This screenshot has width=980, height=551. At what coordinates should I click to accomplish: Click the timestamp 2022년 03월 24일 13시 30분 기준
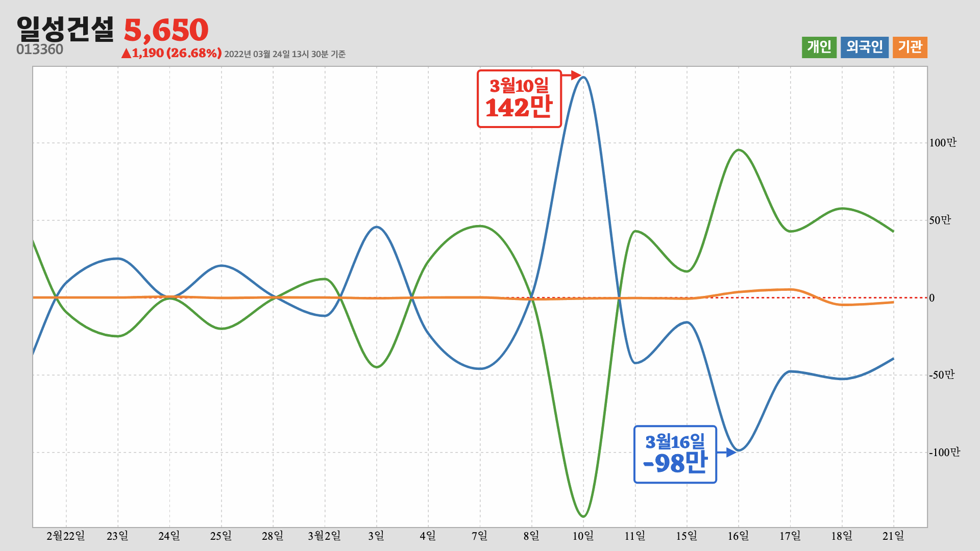[x=285, y=54]
